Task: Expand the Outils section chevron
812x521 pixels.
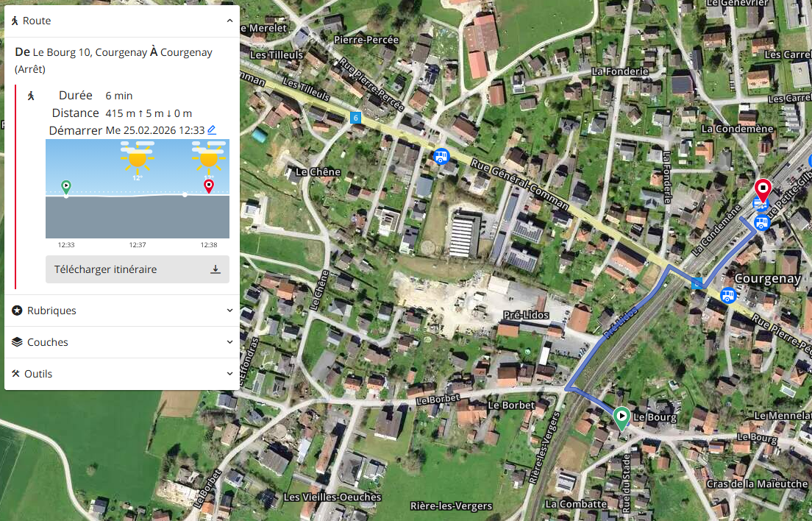Action: tap(229, 374)
